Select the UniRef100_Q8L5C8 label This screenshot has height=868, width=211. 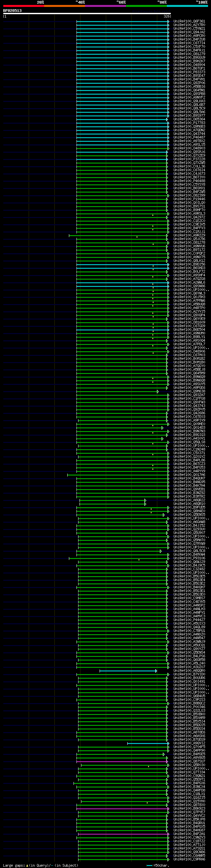click(189, 551)
